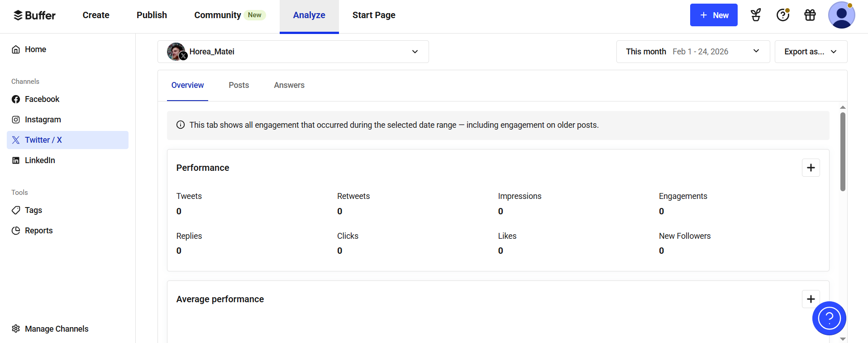Image resolution: width=868 pixels, height=343 pixels.
Task: Click the Home house icon in the sidebar
Action: [x=16, y=49]
